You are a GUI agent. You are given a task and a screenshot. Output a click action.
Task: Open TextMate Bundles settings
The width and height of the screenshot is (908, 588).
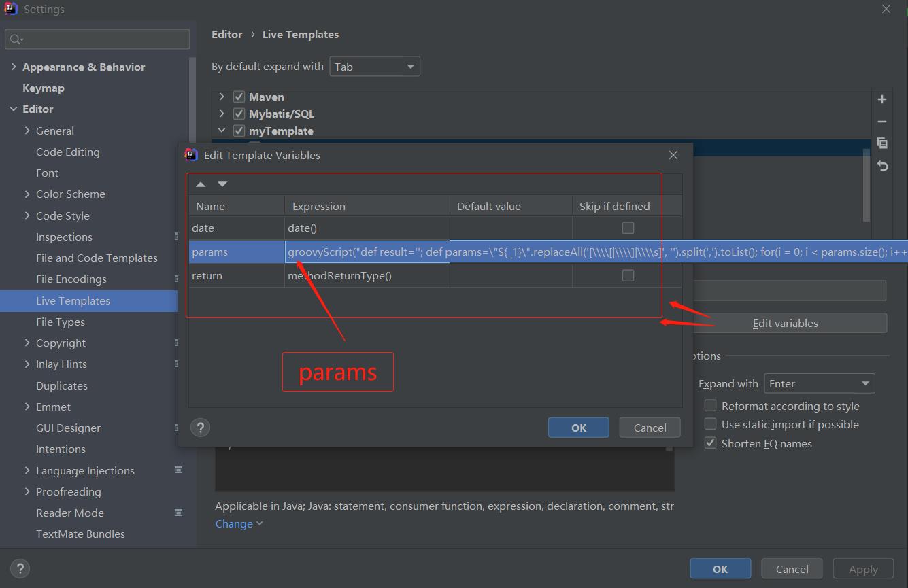pos(80,534)
